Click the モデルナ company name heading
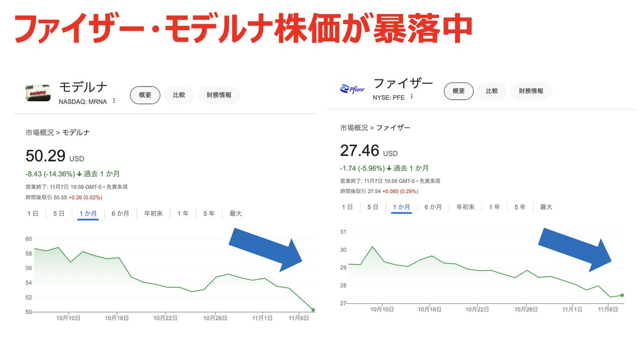 click(83, 87)
